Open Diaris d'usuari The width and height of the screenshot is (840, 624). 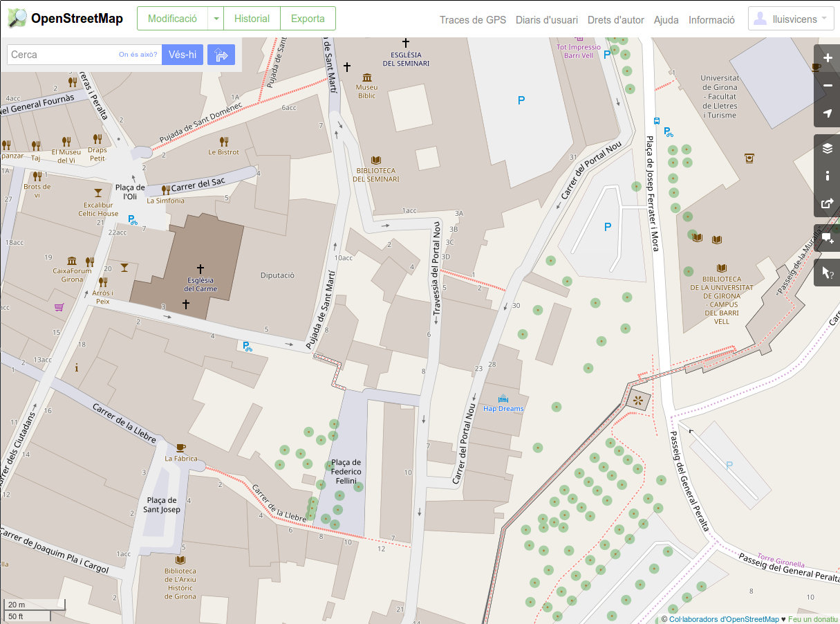point(547,19)
